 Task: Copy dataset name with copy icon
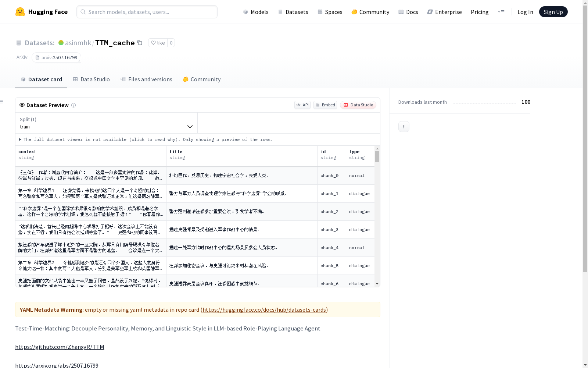(x=140, y=43)
